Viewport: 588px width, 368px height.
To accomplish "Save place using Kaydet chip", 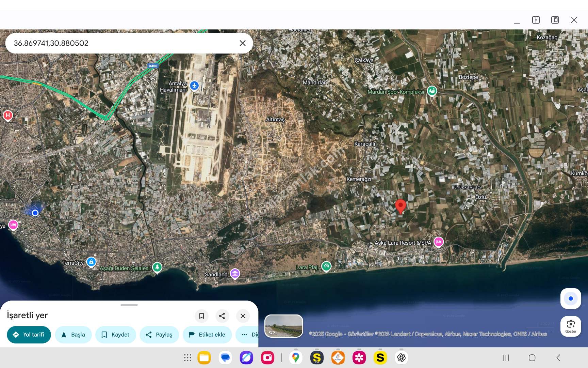I will 116,335.
